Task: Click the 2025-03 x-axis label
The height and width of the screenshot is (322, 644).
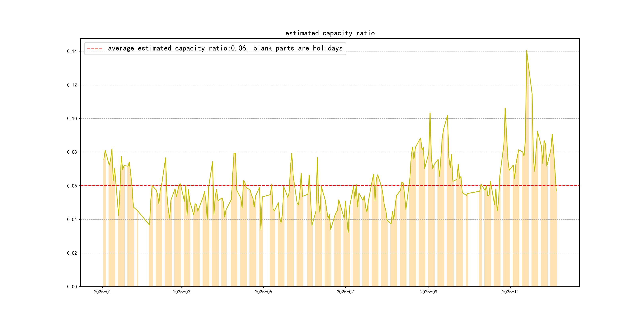Action: click(181, 292)
